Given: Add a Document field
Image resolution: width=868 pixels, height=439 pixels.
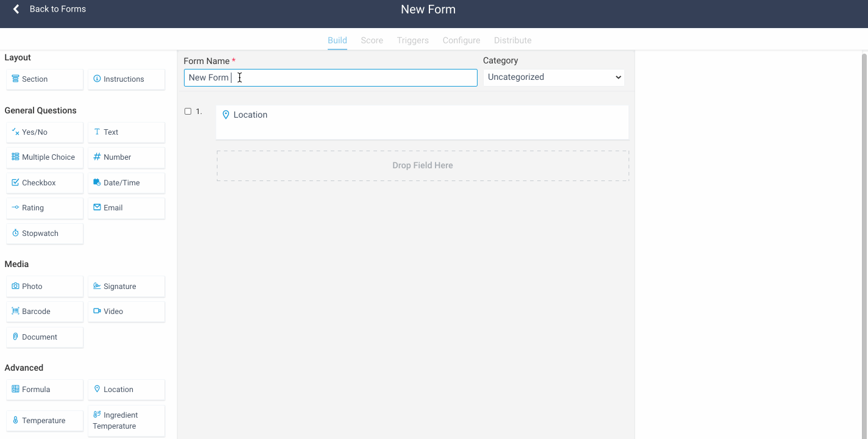Looking at the screenshot, I should [44, 337].
